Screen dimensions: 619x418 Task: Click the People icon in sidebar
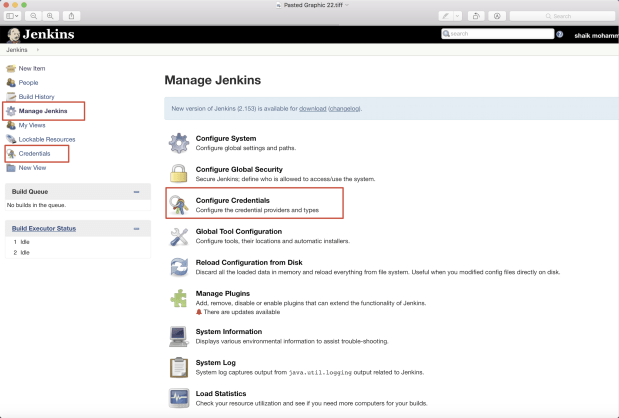[11, 83]
